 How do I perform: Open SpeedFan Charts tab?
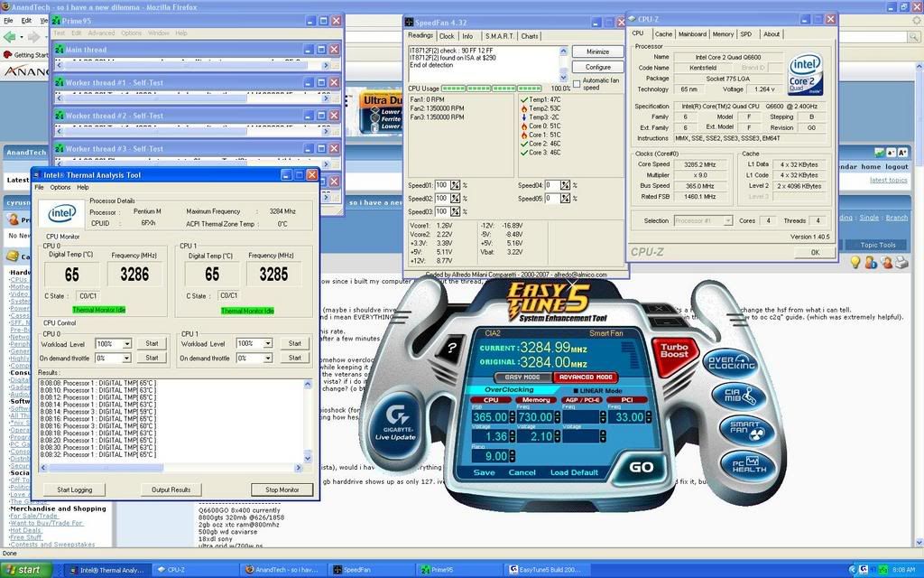[x=529, y=36]
